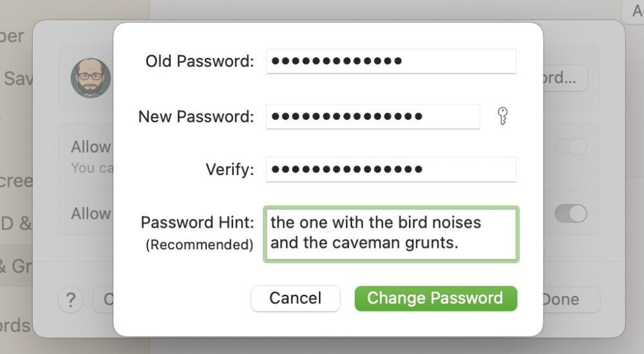644x354 pixels.
Task: Click into the Old Password field
Action: click(391, 61)
